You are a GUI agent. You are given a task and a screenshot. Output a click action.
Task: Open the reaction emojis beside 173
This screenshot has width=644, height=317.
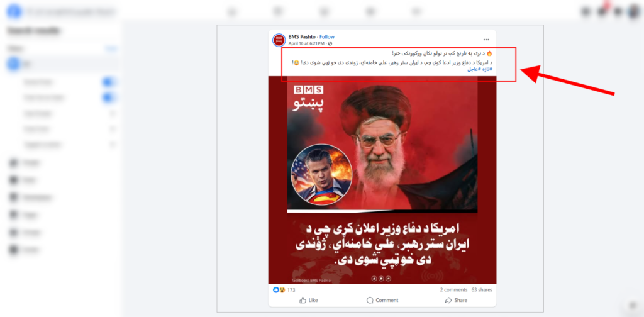279,290
